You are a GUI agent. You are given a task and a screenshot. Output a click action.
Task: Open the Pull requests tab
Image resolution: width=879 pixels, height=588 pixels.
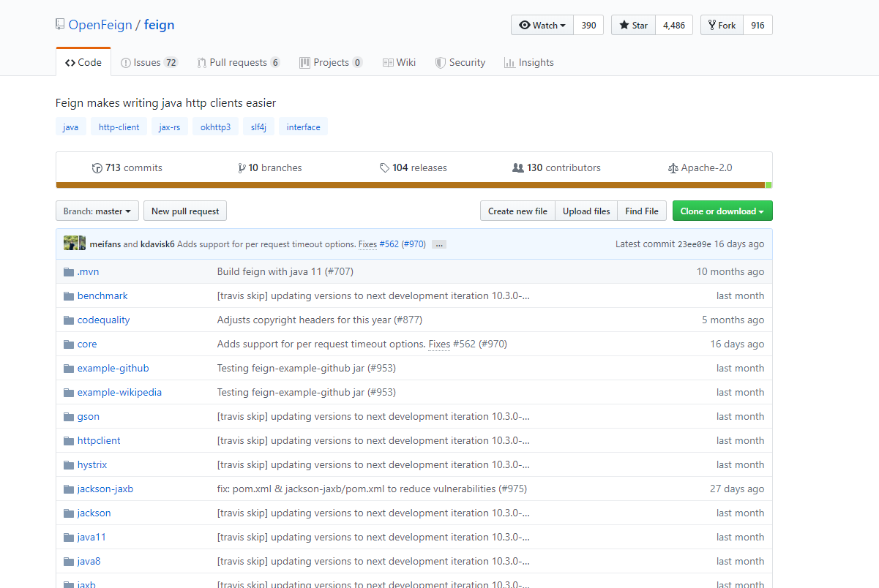pos(238,63)
